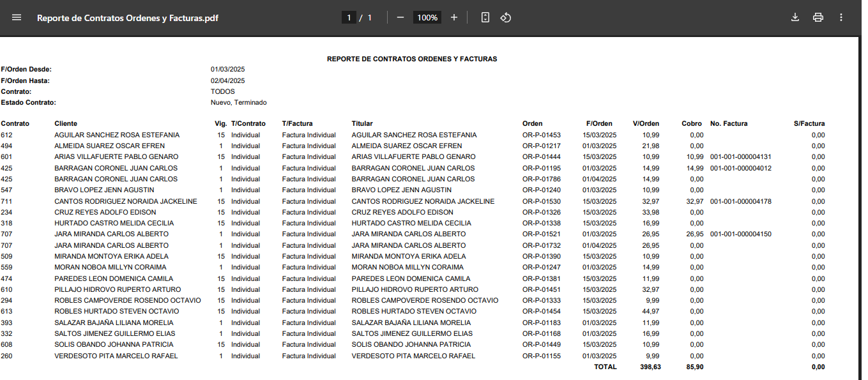Open the more actions three-dot menu
868x380 pixels.
pyautogui.click(x=841, y=18)
